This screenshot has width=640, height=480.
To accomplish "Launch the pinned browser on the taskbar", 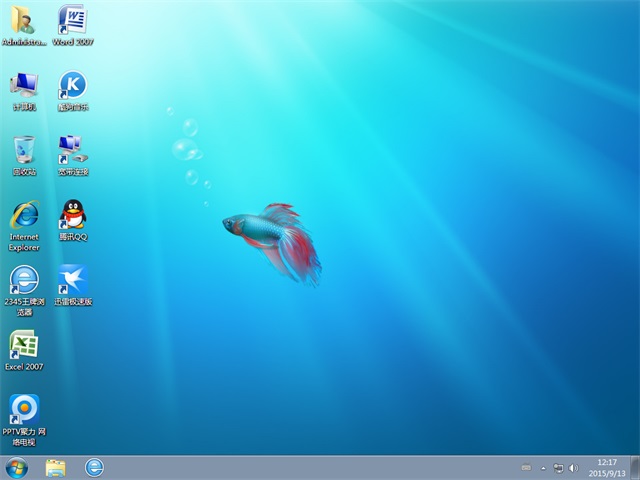I will tap(94, 467).
